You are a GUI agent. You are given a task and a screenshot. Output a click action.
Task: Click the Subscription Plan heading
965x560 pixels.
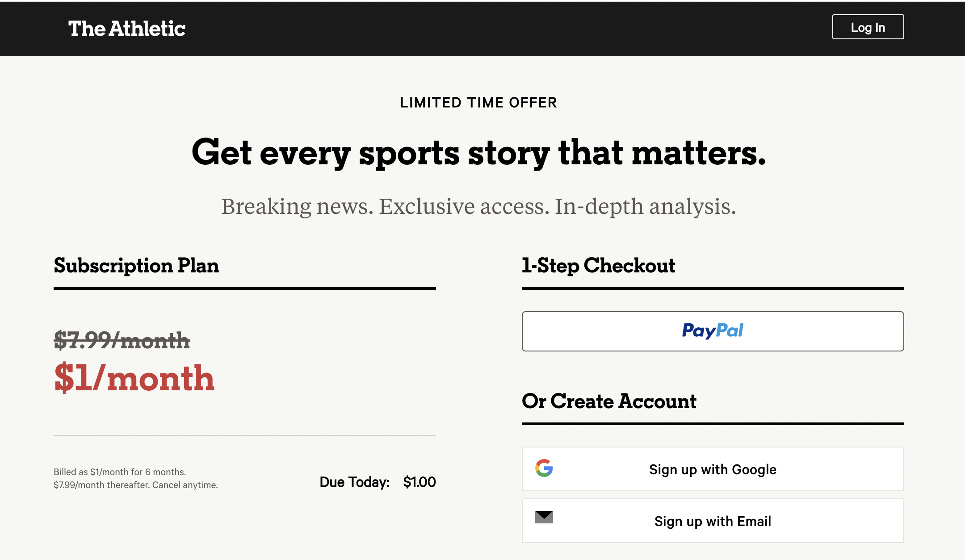(x=136, y=266)
